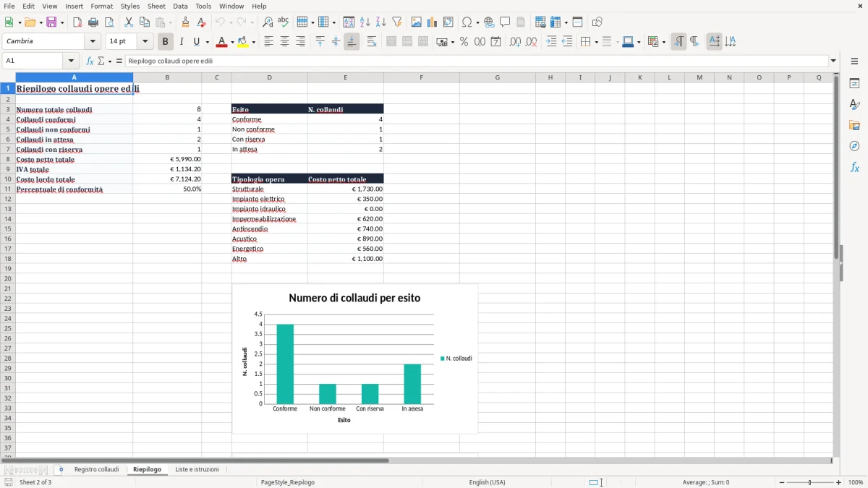Screen dimensions: 868x488
Task: Open underline style dropdown arrow
Action: tap(207, 42)
